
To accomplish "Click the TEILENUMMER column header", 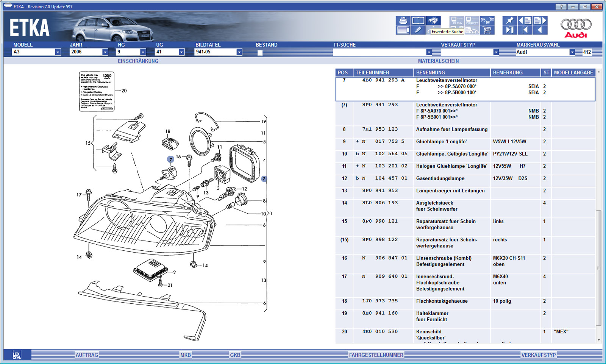I will coord(383,72).
